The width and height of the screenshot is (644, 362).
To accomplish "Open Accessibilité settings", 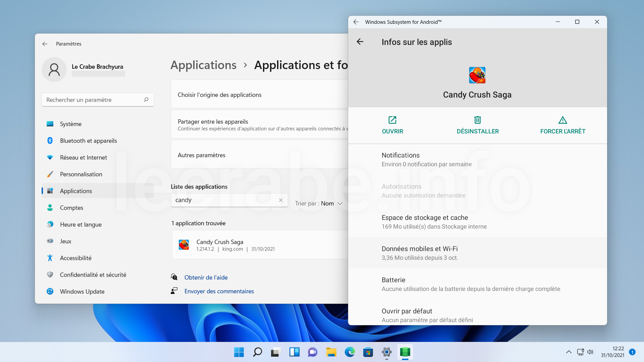I will click(x=98, y=258).
